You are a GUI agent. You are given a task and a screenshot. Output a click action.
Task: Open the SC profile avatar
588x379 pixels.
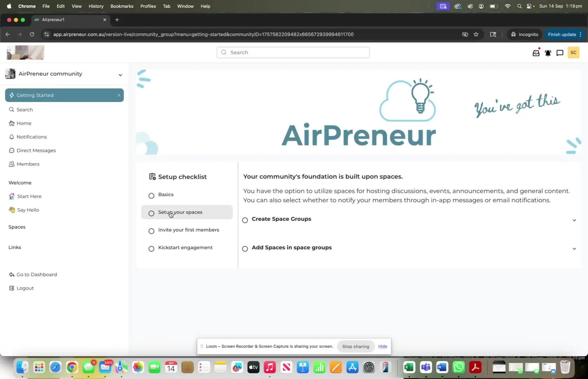click(573, 53)
